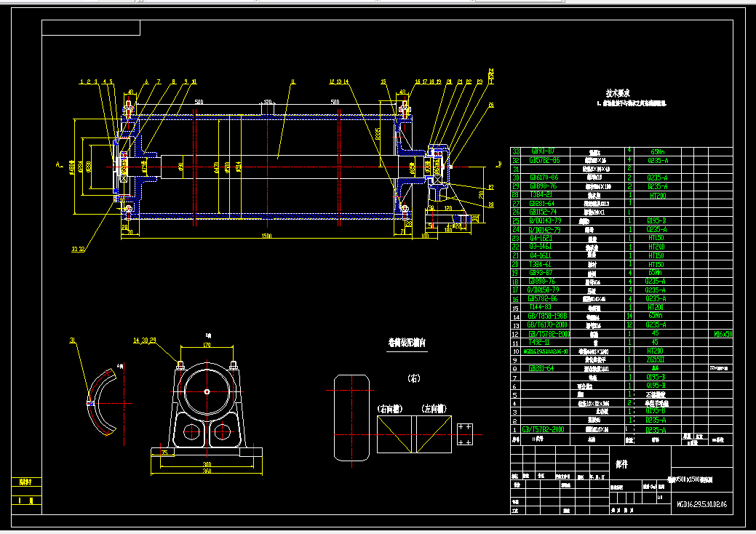Click callout 31 near the arc section view
Image resolution: width=756 pixels, height=534 pixels.
tap(72, 340)
